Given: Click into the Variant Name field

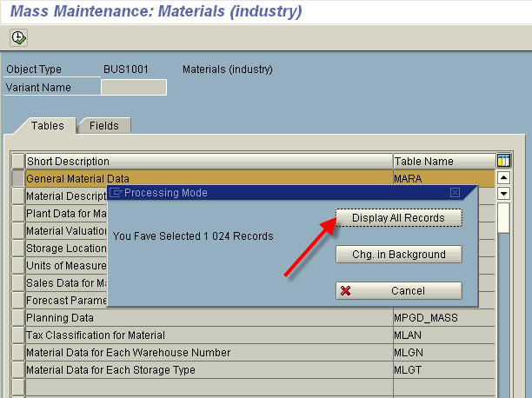Looking at the screenshot, I should point(133,87).
